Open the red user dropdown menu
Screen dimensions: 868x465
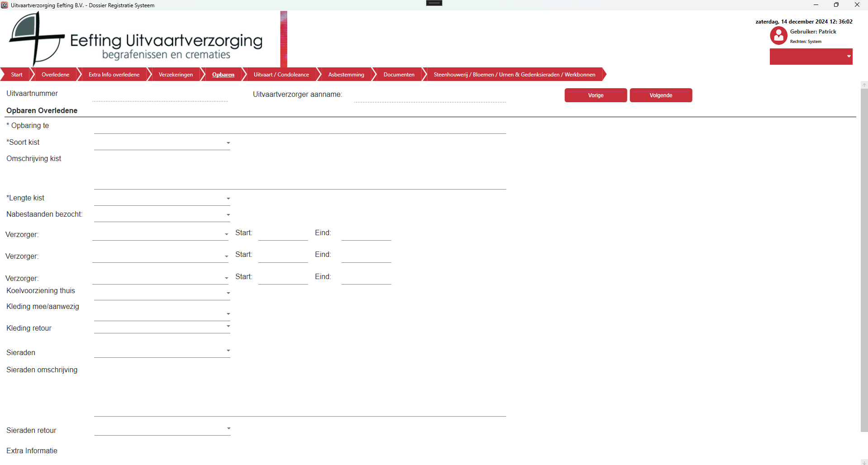coord(811,57)
